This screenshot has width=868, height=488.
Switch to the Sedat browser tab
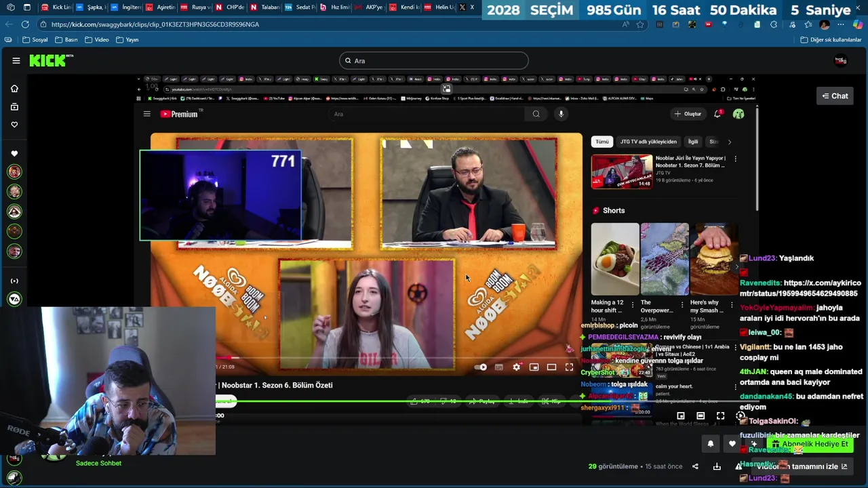[x=299, y=7]
